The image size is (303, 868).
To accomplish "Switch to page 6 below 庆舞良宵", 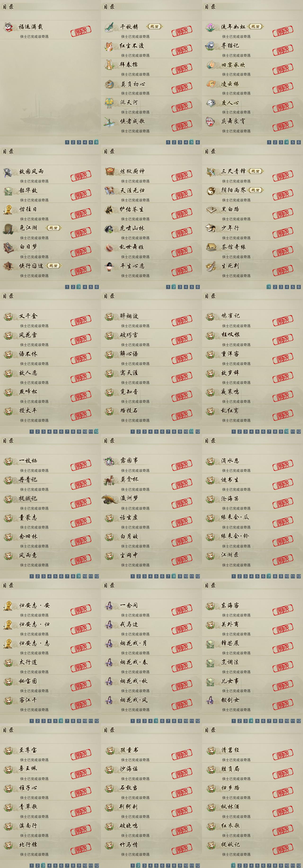I will (x=299, y=142).
